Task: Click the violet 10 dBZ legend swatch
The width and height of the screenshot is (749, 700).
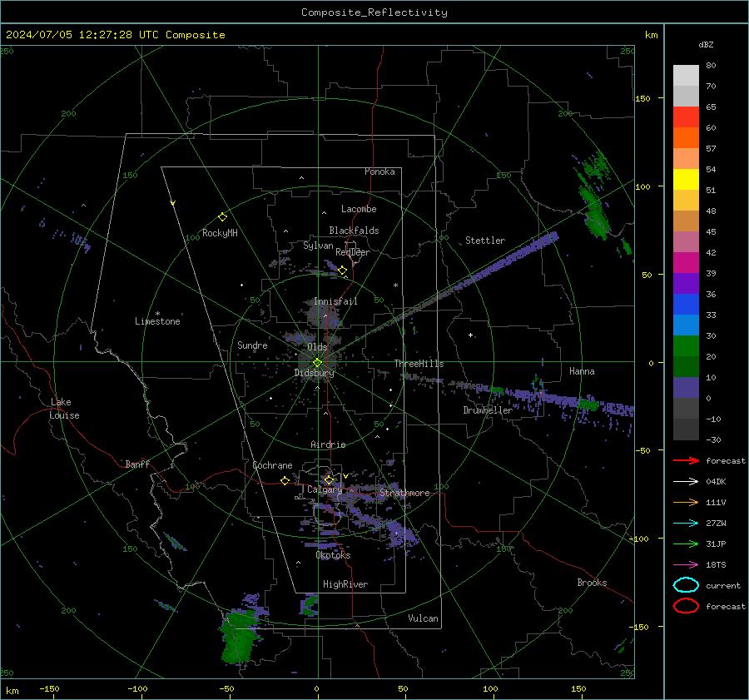Action: [686, 388]
